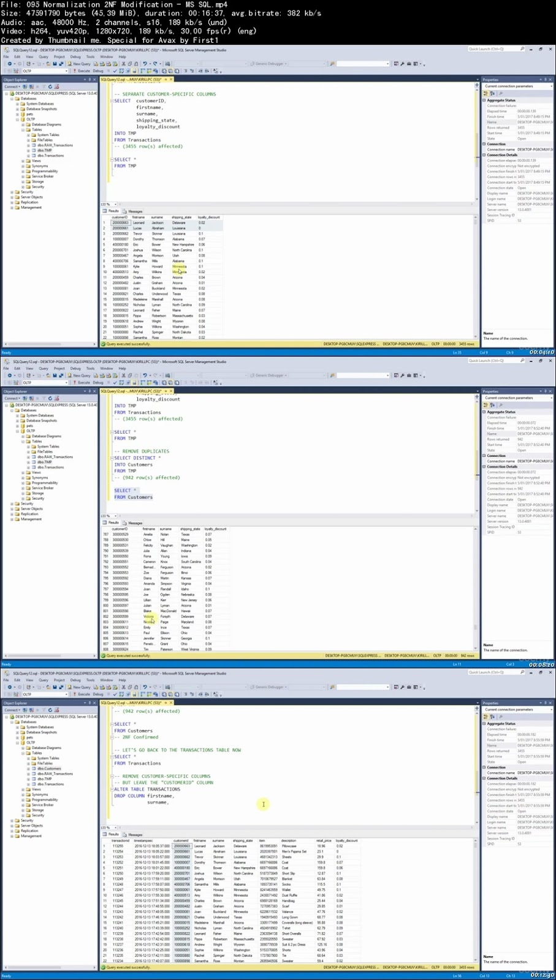Click the '942 rows' status in the middle screenshot
The image size is (556, 980).
tap(468, 656)
